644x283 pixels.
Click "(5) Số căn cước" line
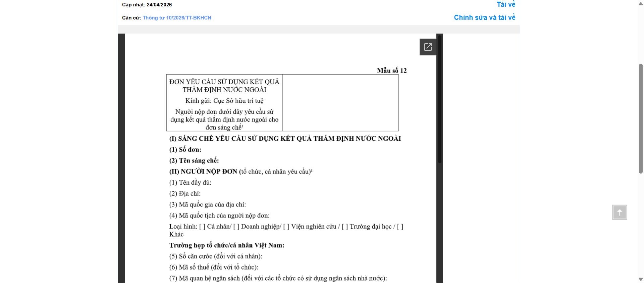point(216,256)
